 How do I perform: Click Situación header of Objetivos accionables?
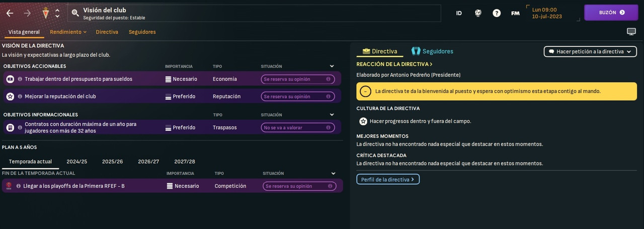pyautogui.click(x=271, y=66)
